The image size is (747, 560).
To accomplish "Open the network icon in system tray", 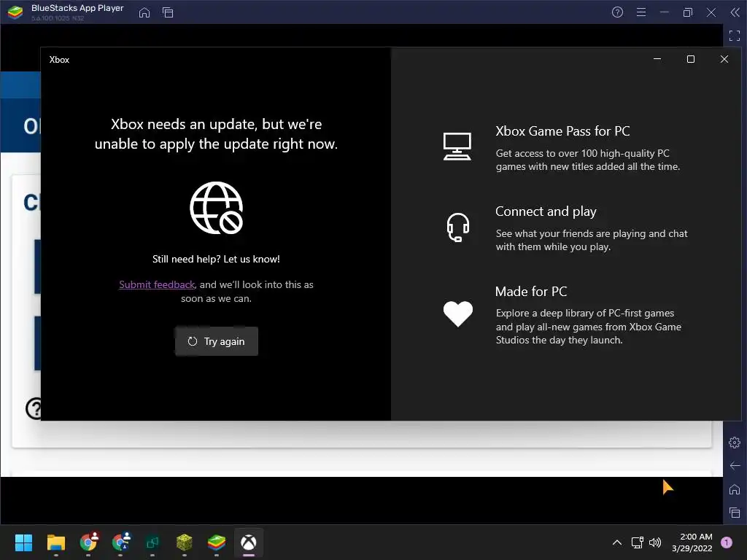I will (x=637, y=542).
